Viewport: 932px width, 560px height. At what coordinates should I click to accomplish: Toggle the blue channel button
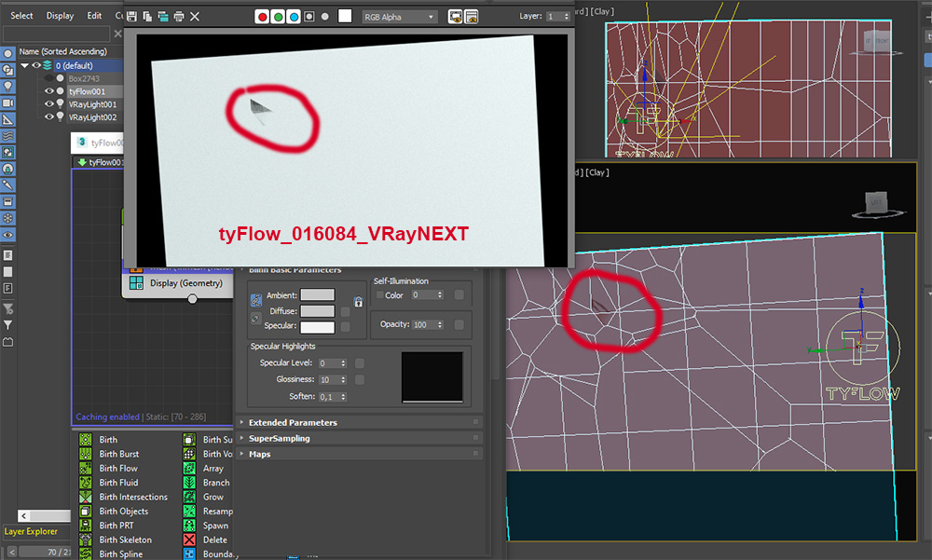(x=294, y=17)
